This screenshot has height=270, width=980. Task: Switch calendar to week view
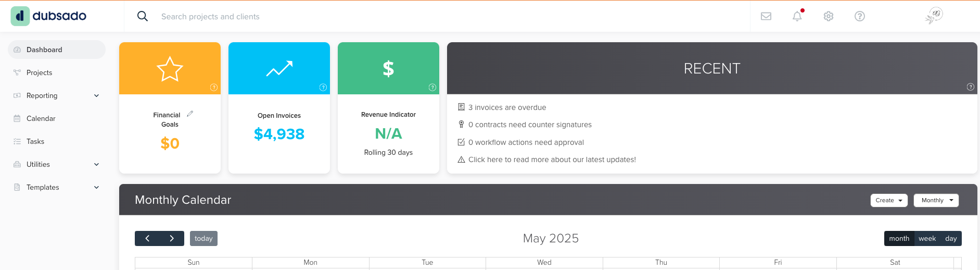point(927,238)
